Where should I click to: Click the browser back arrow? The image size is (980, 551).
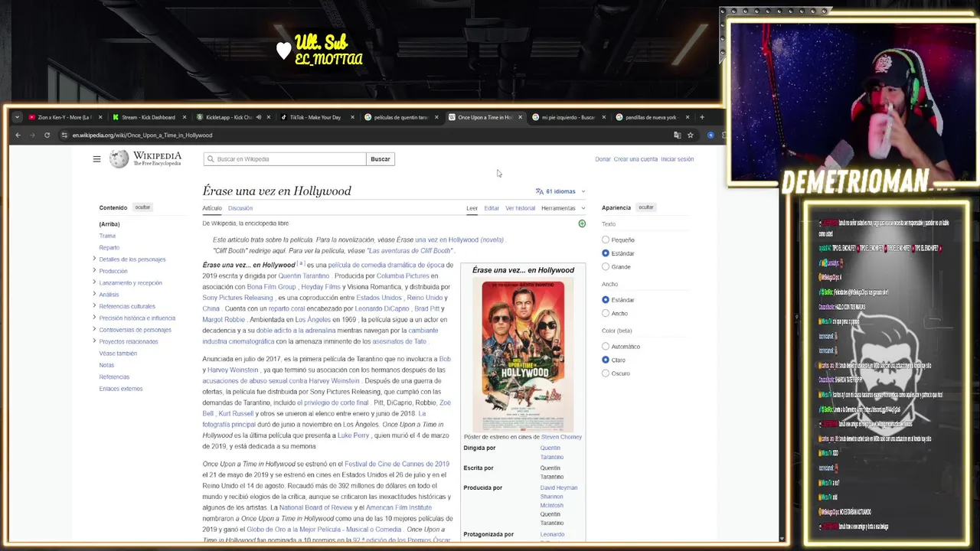pos(18,135)
